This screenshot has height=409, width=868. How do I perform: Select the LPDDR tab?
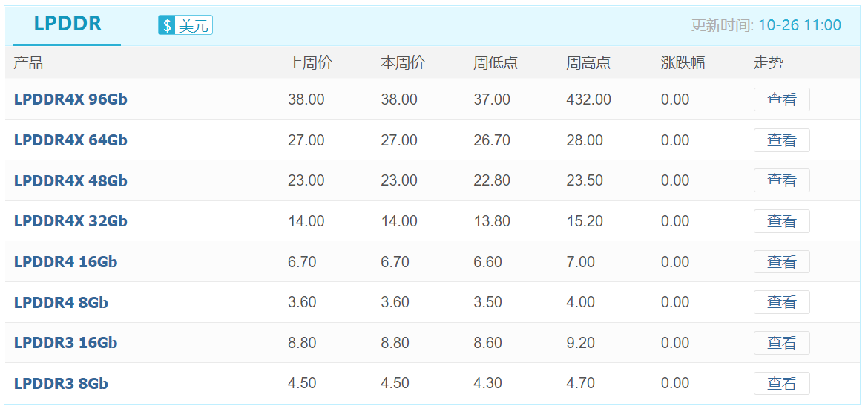click(68, 25)
